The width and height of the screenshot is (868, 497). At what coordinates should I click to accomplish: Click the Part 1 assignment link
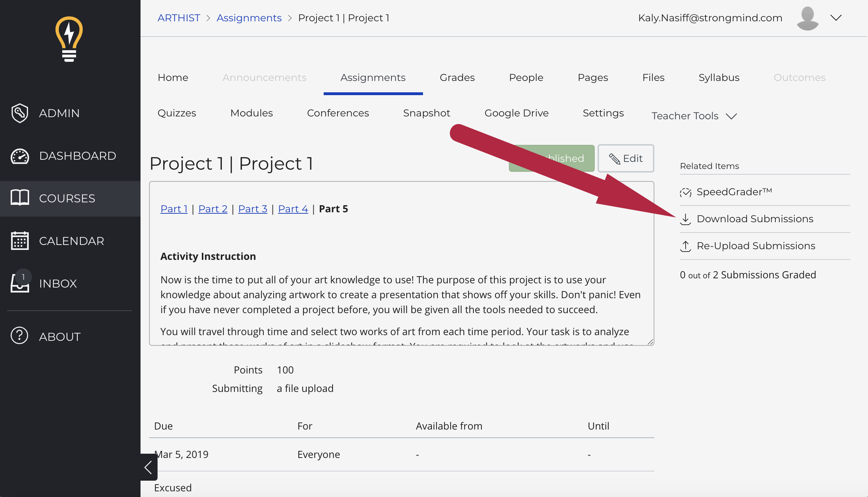(174, 208)
